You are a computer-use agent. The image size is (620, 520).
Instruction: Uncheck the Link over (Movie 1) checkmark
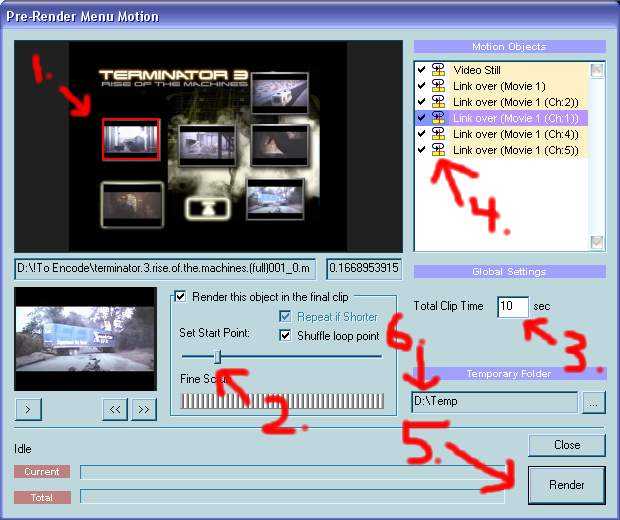pyautogui.click(x=422, y=85)
